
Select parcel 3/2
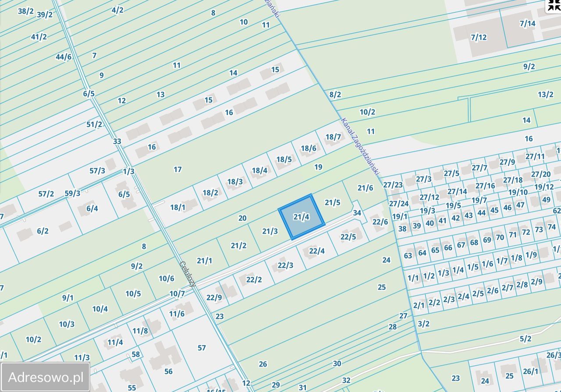[x=423, y=324]
